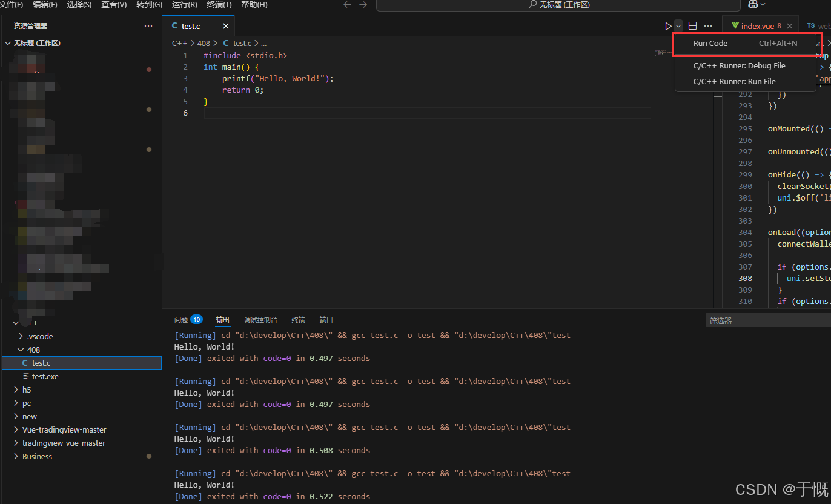Open the 运行(R) menu
The height and width of the screenshot is (504, 831).
coord(184,5)
